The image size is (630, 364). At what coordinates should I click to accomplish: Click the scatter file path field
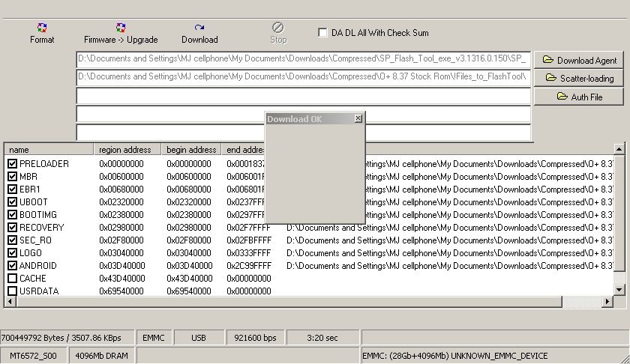click(303, 77)
